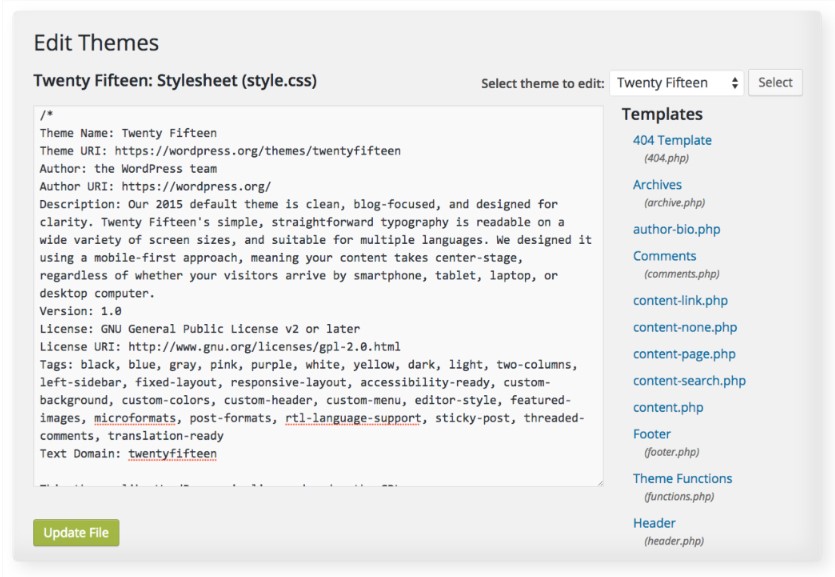Image resolution: width=835 pixels, height=577 pixels.
Task: Click the '(header.php)' filename caption
Action: tap(674, 541)
